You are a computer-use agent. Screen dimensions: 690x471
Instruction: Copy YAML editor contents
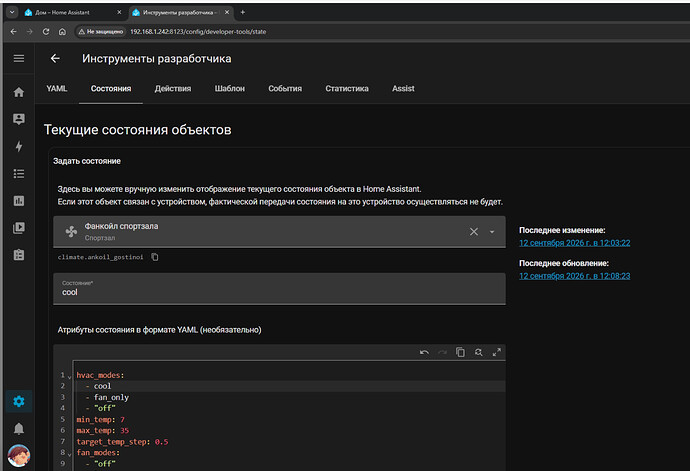point(460,353)
